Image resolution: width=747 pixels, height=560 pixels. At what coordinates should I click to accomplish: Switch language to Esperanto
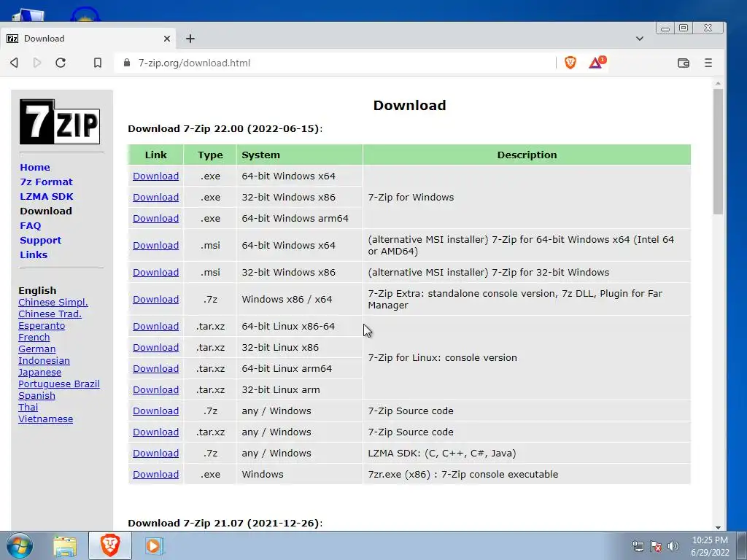(x=42, y=326)
